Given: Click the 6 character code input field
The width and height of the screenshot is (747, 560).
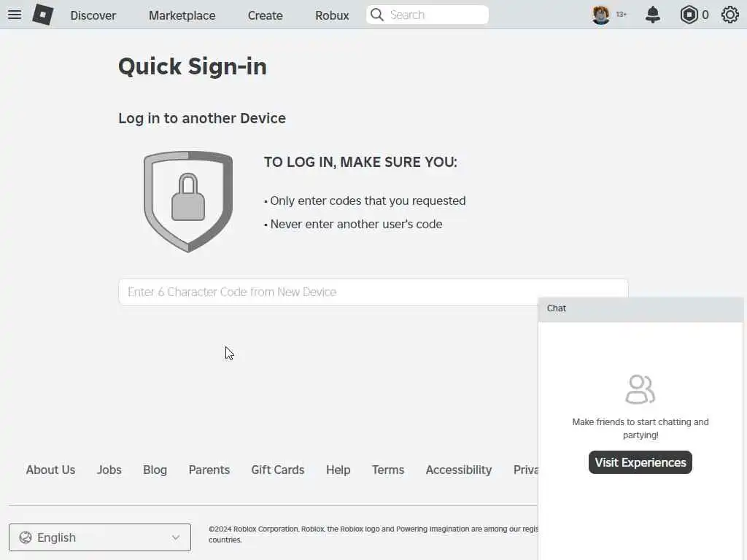Looking at the screenshot, I should pyautogui.click(x=373, y=292).
